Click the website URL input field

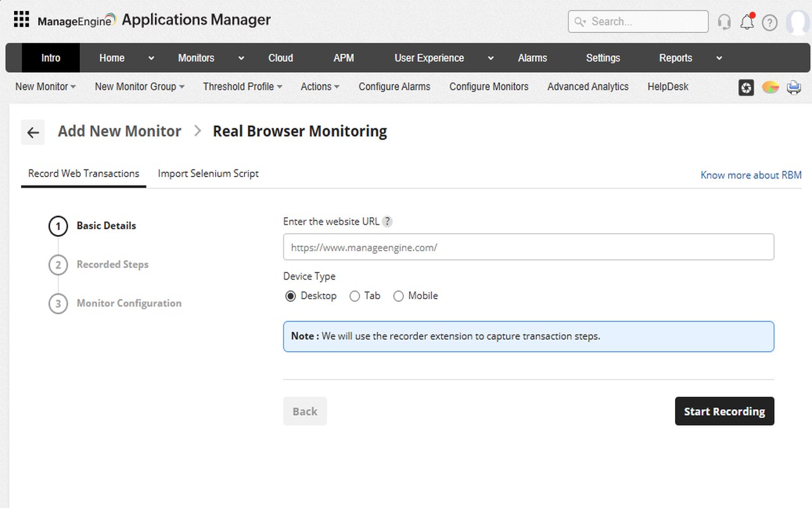(528, 247)
